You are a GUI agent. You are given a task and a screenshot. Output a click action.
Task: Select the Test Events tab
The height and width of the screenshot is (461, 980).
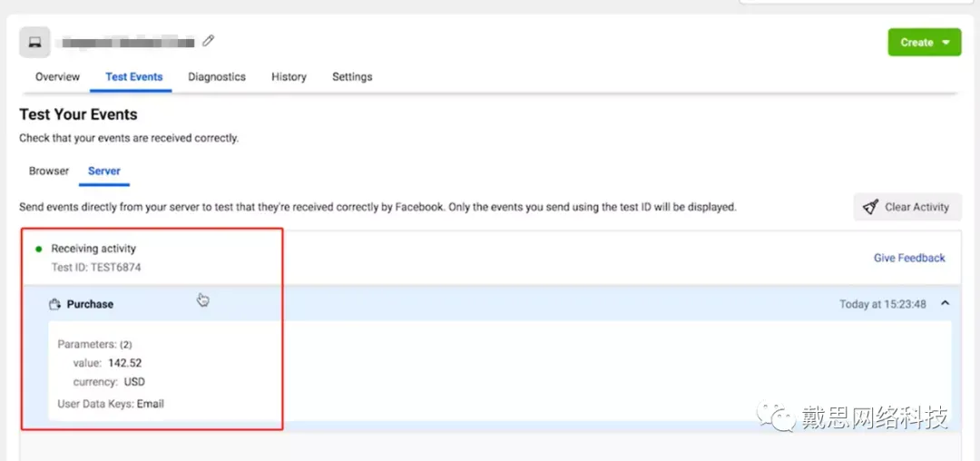coord(133,77)
